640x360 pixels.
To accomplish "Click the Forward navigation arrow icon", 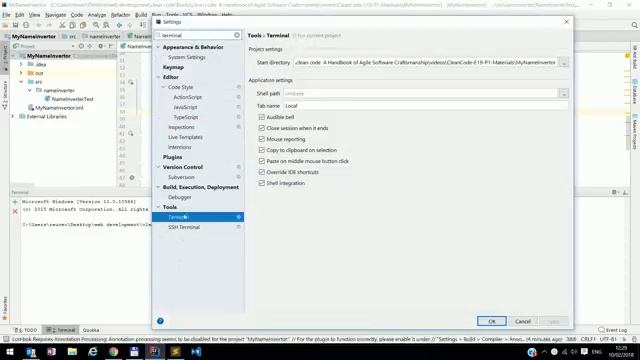I will (130, 25).
